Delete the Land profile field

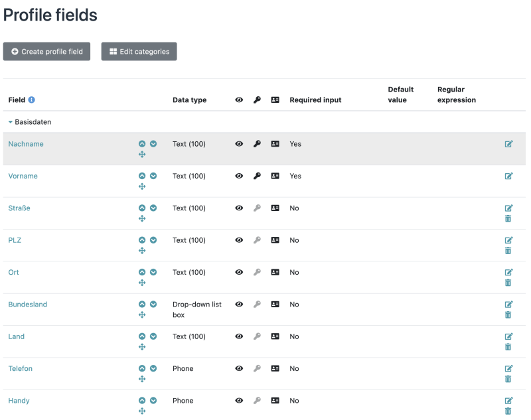point(508,346)
